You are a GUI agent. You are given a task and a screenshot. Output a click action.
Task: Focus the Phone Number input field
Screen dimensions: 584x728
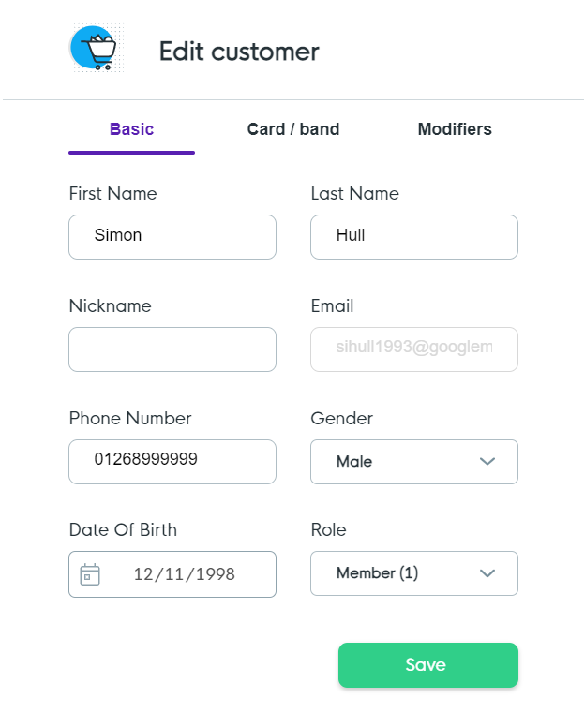pyautogui.click(x=172, y=461)
